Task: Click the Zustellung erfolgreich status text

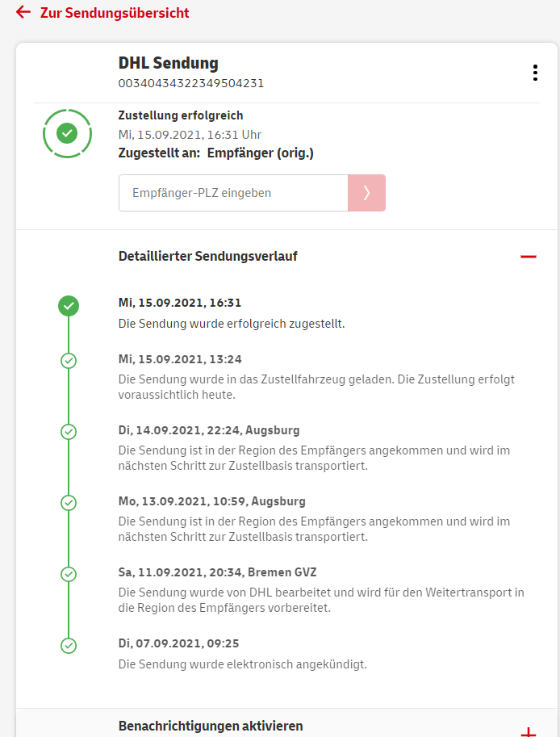Action: point(181,115)
